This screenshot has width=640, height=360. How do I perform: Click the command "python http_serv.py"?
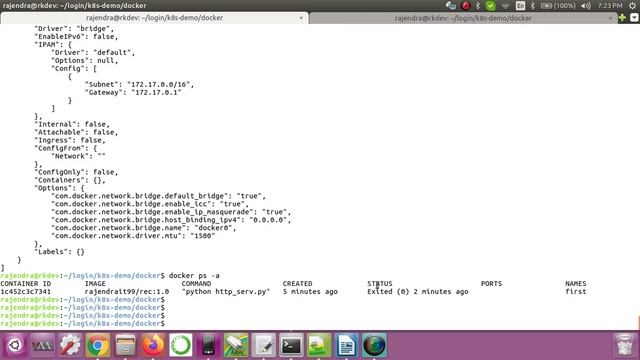pyautogui.click(x=226, y=292)
